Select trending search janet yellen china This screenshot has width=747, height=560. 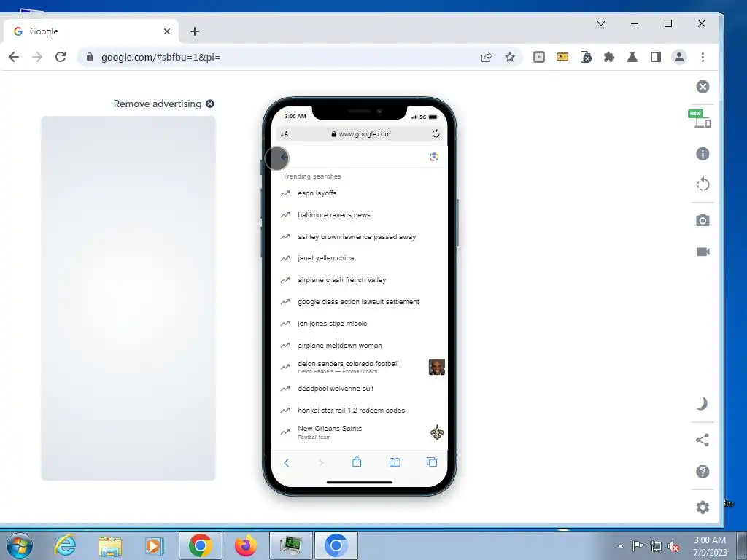(359, 258)
